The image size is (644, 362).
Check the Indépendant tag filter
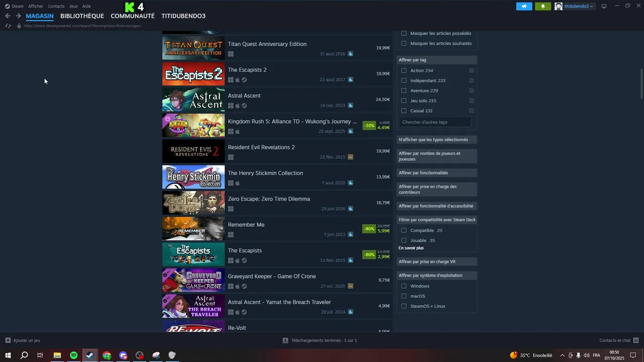click(404, 80)
